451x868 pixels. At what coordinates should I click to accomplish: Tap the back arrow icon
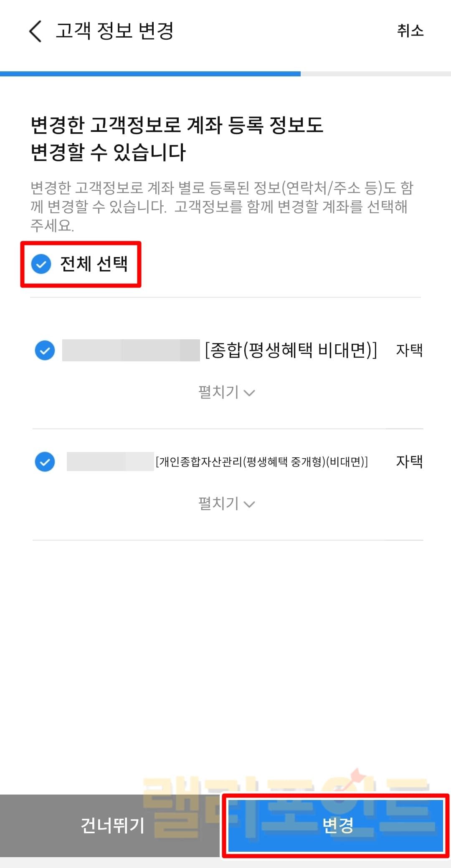[35, 31]
